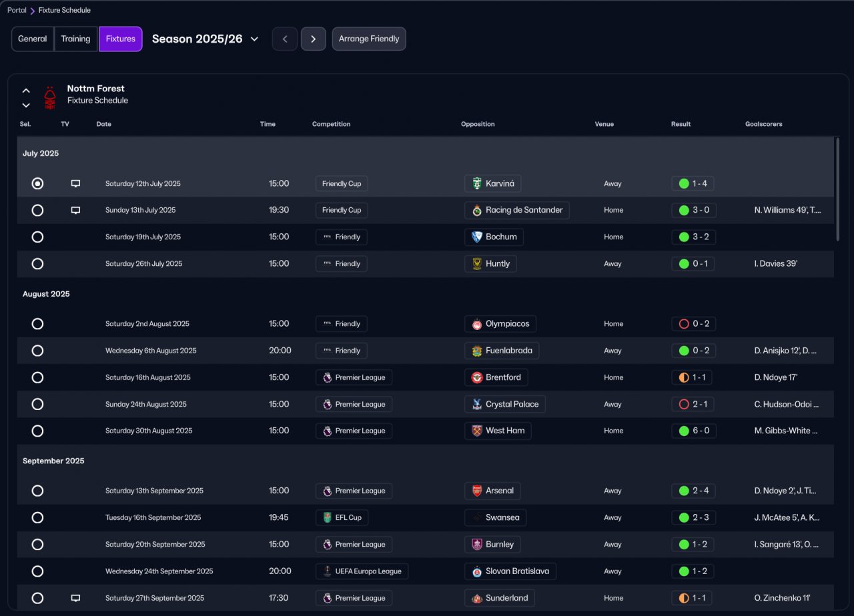The width and height of the screenshot is (854, 616).
Task: Click the orange draw indicator for Brentford result
Action: coord(683,377)
